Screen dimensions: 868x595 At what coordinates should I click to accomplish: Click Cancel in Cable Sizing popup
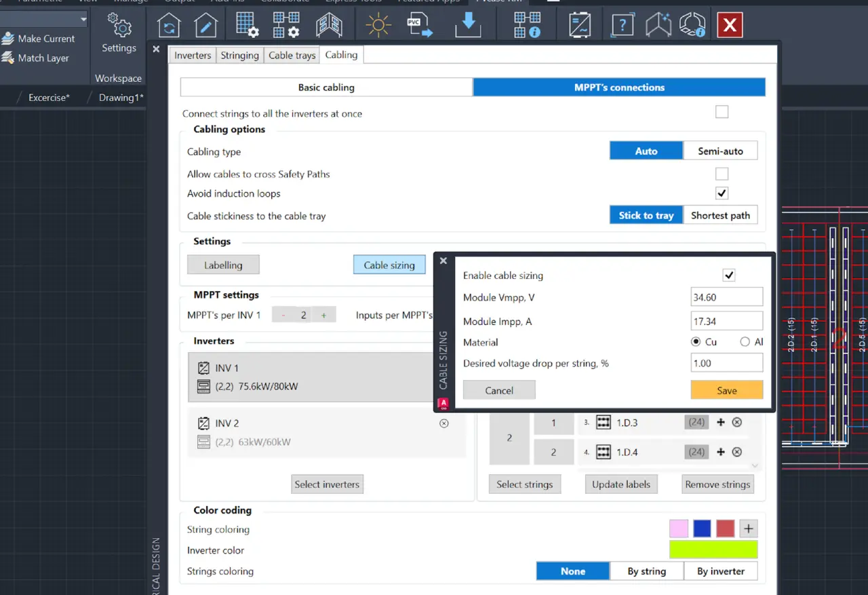tap(499, 390)
